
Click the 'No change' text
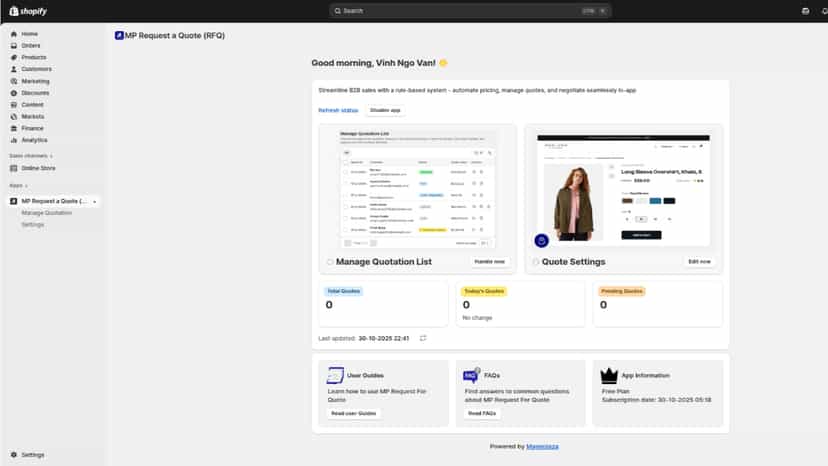point(477,318)
